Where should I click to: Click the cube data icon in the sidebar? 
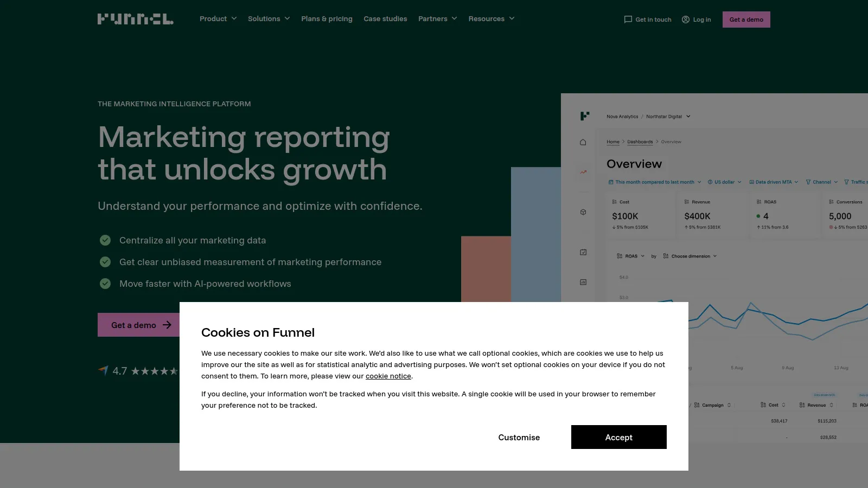point(583,212)
